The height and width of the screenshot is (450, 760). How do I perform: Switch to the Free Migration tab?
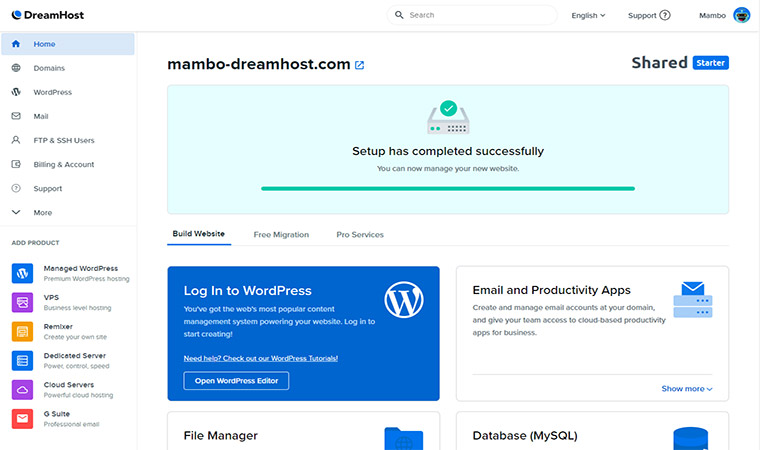point(281,234)
